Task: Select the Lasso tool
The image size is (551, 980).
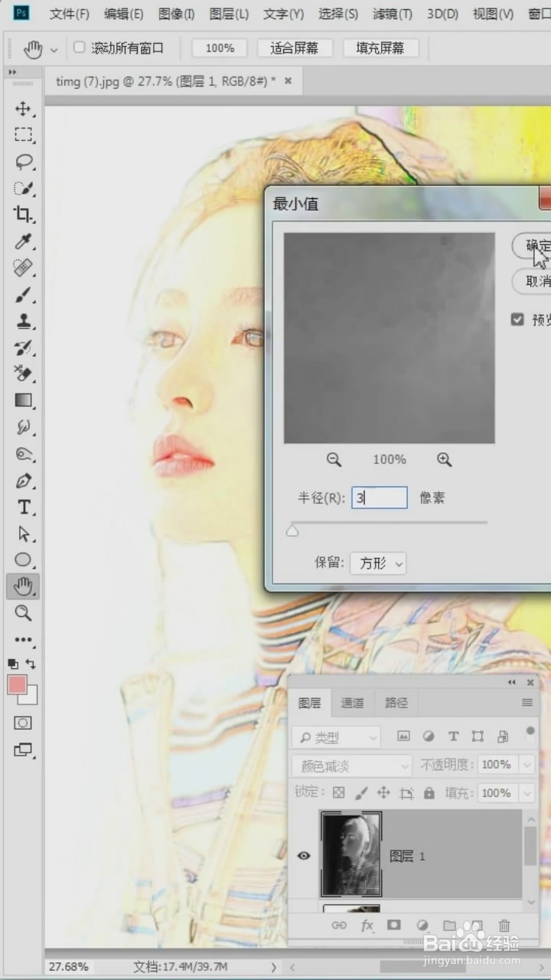Action: click(23, 162)
